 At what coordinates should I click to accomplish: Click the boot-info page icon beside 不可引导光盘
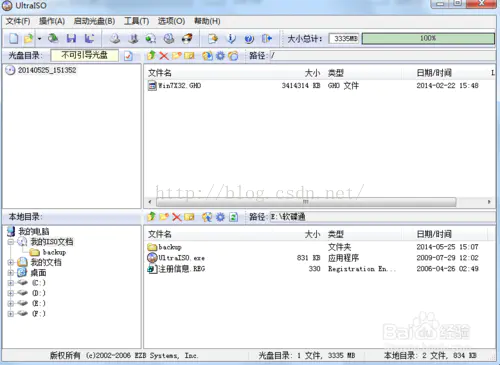(x=128, y=56)
